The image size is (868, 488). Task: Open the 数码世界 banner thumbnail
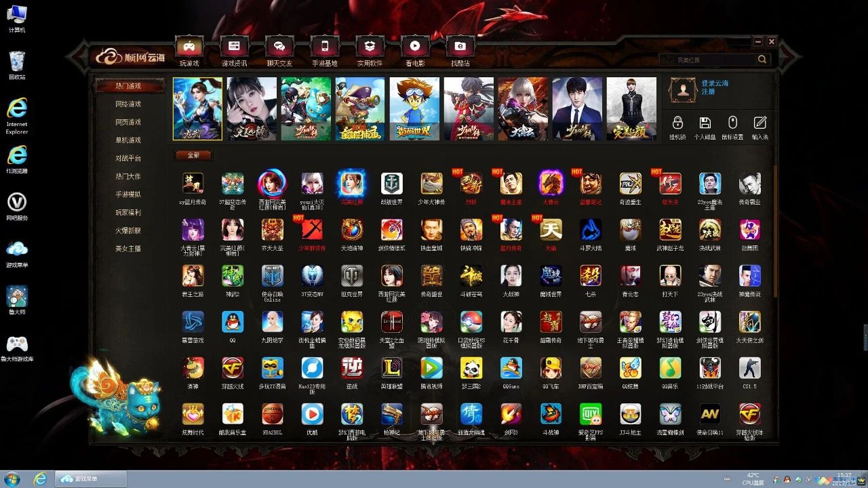(414, 108)
